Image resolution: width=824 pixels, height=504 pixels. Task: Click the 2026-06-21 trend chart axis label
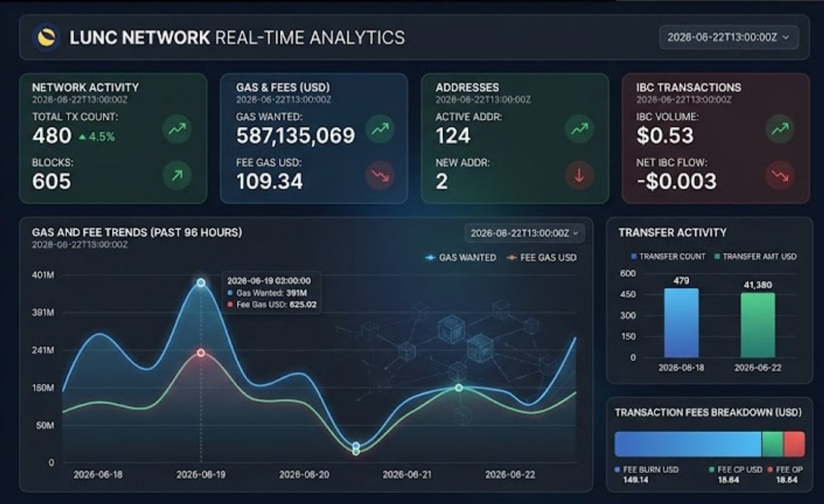(x=407, y=474)
